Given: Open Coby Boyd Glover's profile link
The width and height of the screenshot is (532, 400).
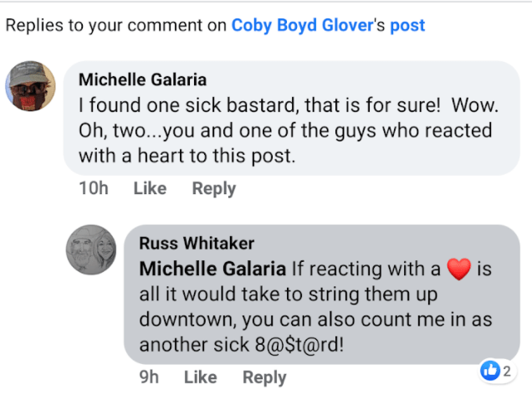Looking at the screenshot, I should 302,25.
